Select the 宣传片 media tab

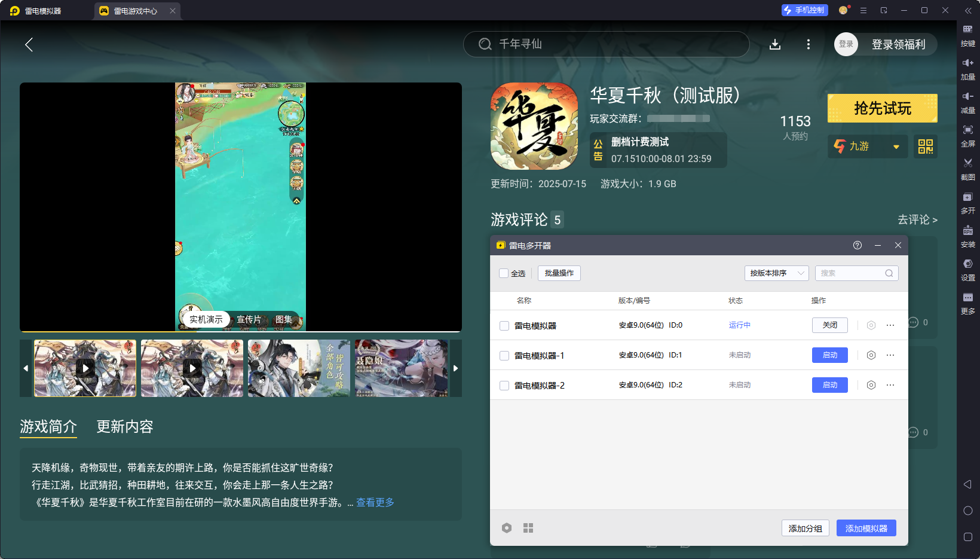pyautogui.click(x=249, y=319)
